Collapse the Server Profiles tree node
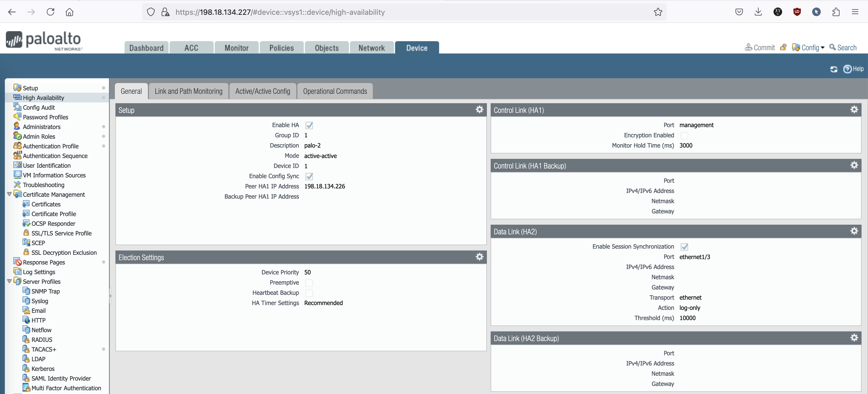868x394 pixels. [x=9, y=281]
